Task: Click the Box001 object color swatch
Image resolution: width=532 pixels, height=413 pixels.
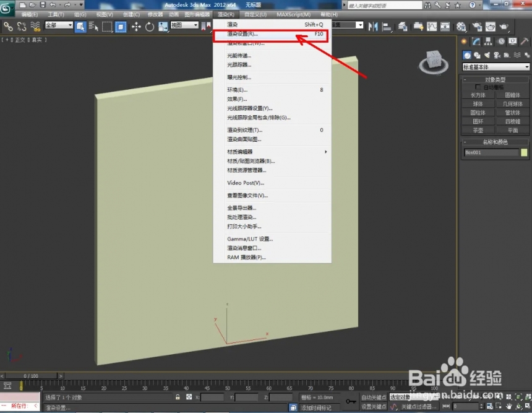Action: pyautogui.click(x=524, y=152)
